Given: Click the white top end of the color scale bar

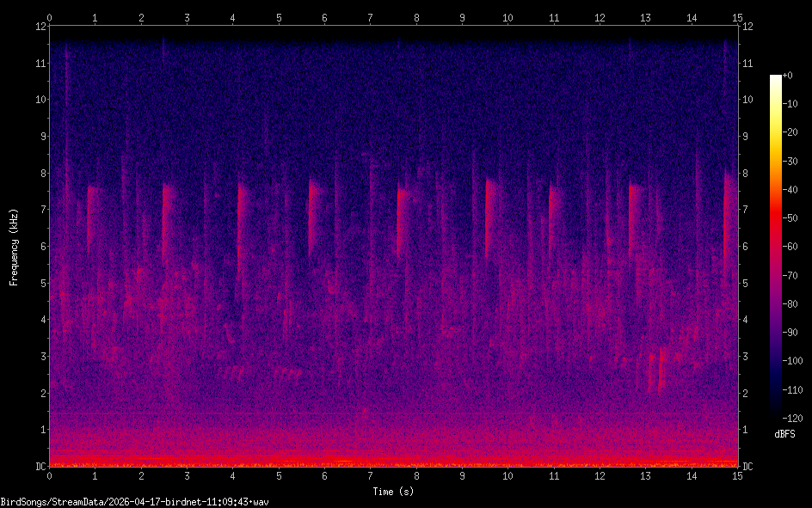Looking at the screenshot, I should point(776,78).
